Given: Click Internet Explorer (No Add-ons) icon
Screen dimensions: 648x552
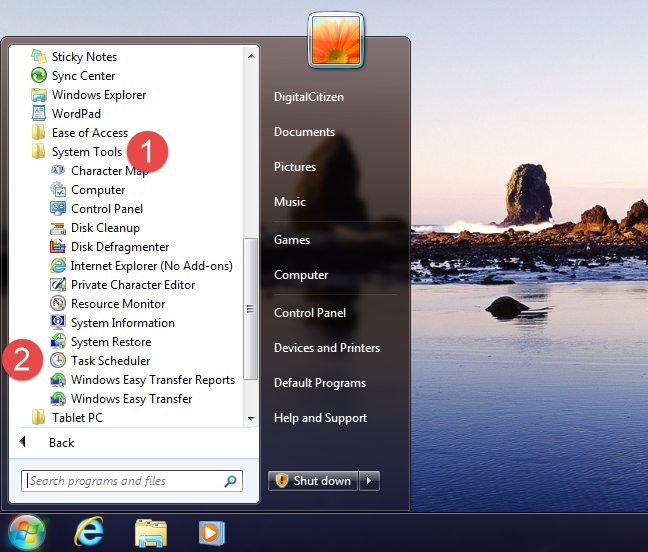Looking at the screenshot, I should coord(58,266).
